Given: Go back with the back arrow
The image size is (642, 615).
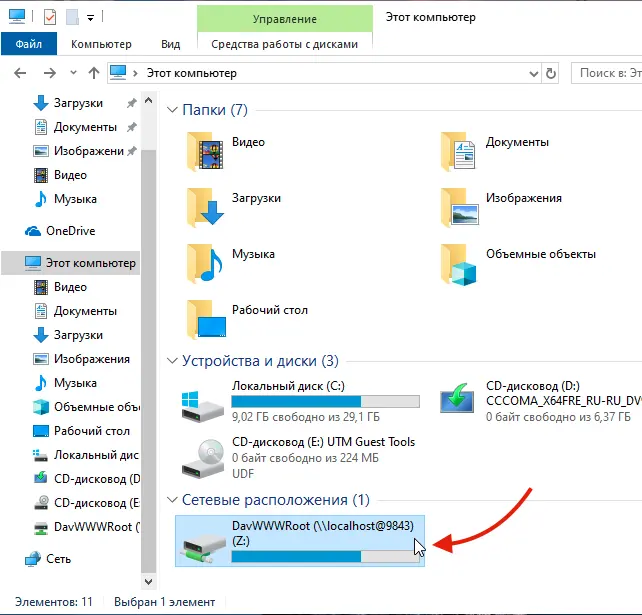Looking at the screenshot, I should coord(20,73).
